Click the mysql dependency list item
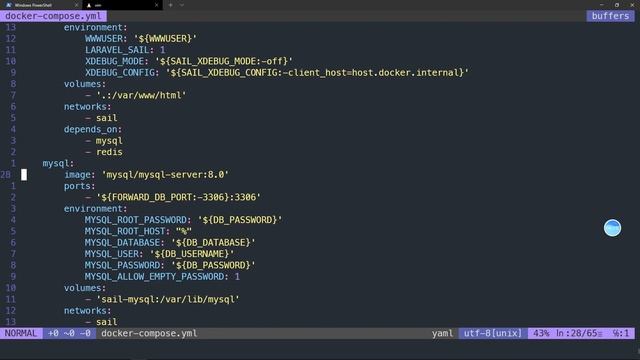 click(109, 141)
